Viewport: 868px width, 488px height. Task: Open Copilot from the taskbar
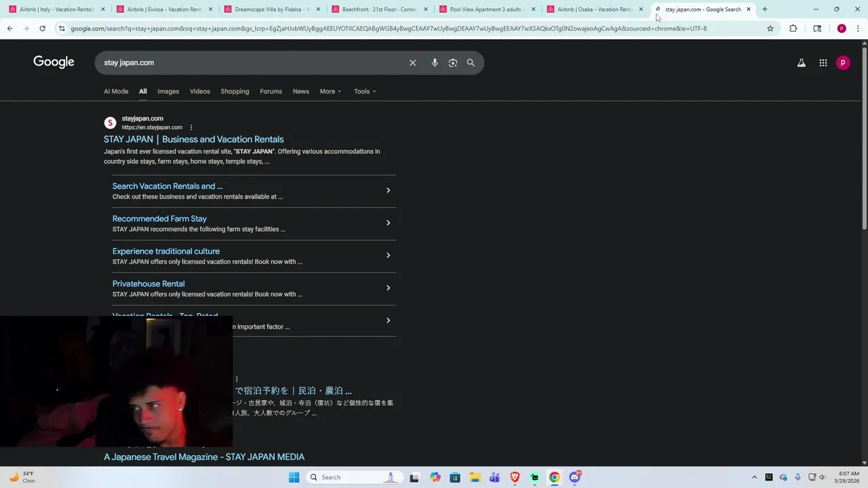tap(435, 477)
